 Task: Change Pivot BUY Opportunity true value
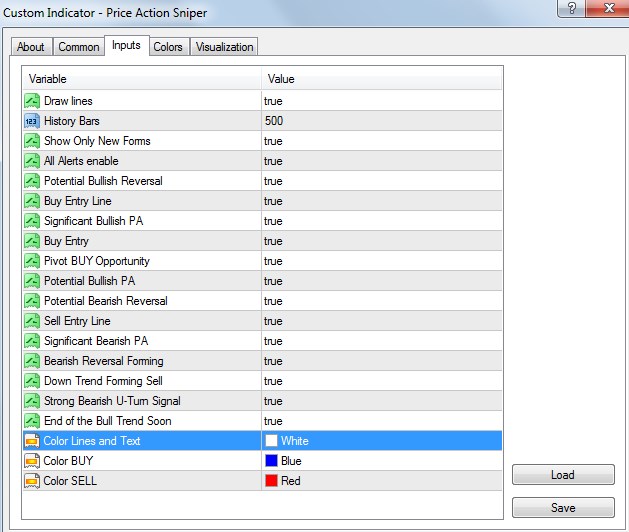[x=381, y=261]
